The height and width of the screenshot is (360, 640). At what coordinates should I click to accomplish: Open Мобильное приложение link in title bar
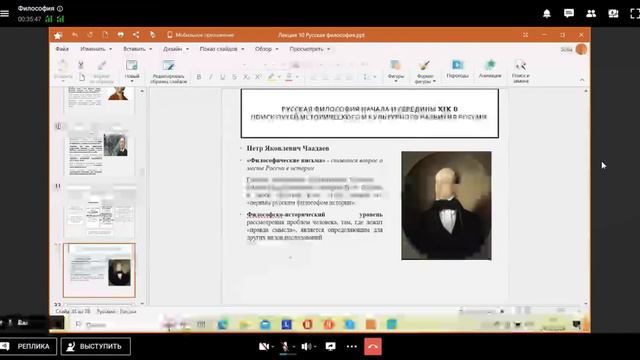200,35
